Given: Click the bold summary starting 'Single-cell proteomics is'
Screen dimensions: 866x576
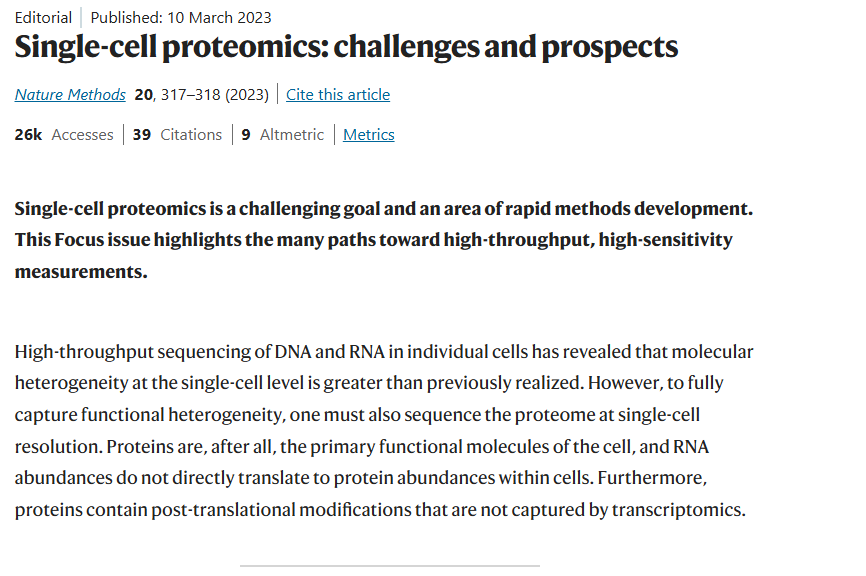Looking at the screenshot, I should (x=383, y=210).
